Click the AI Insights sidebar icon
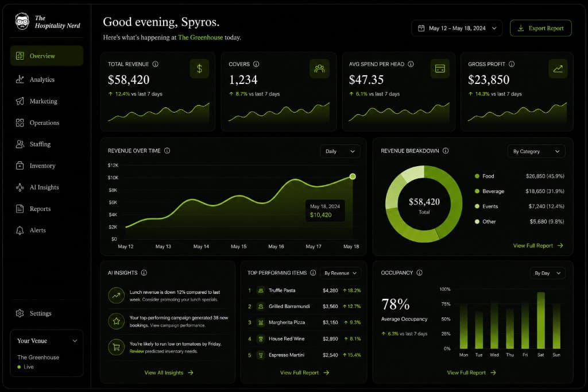This screenshot has height=392, width=588. (x=20, y=187)
